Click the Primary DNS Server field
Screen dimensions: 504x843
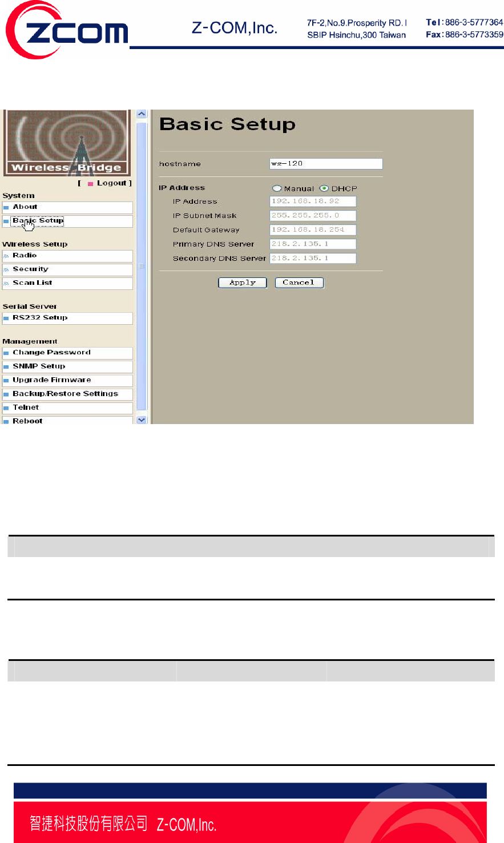pos(313,244)
